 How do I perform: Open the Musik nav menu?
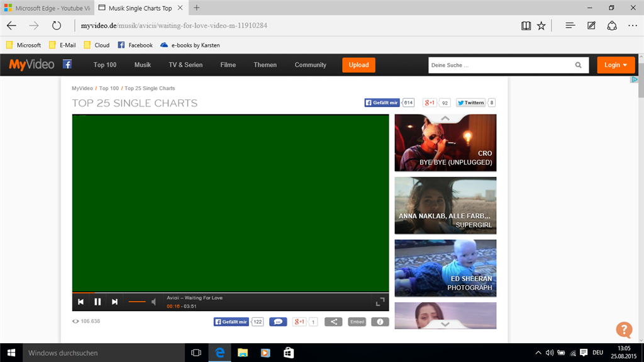(143, 65)
